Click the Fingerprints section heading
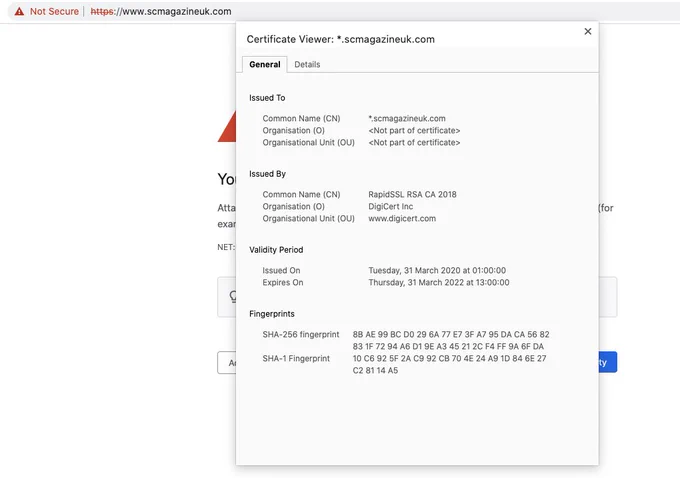The width and height of the screenshot is (680, 478). tap(271, 314)
